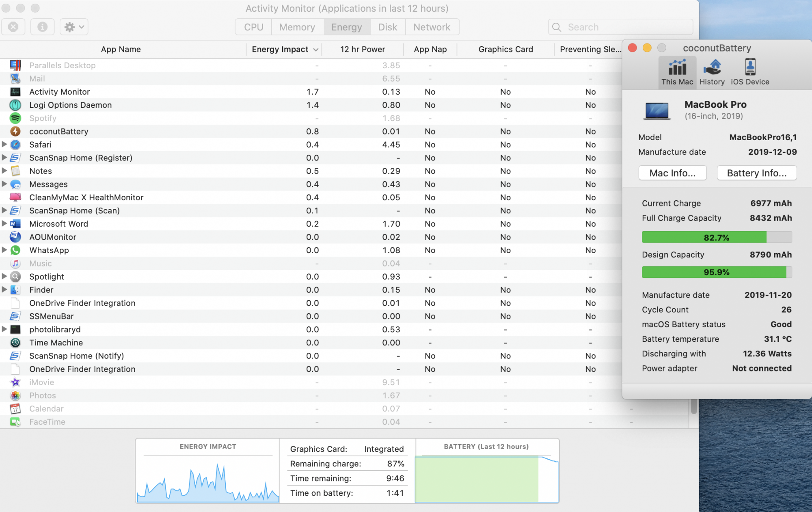
Task: Expand the Finder row disclosure triangle
Action: (4, 289)
